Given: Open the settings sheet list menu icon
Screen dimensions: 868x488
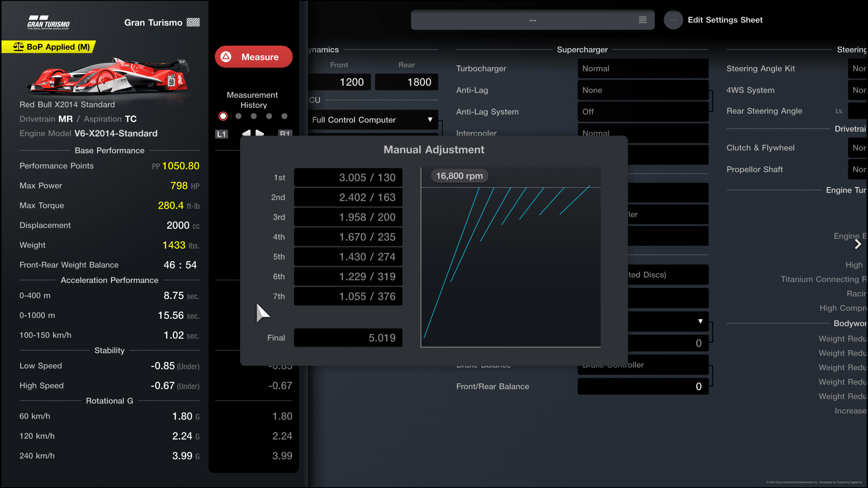Looking at the screenshot, I should (643, 20).
